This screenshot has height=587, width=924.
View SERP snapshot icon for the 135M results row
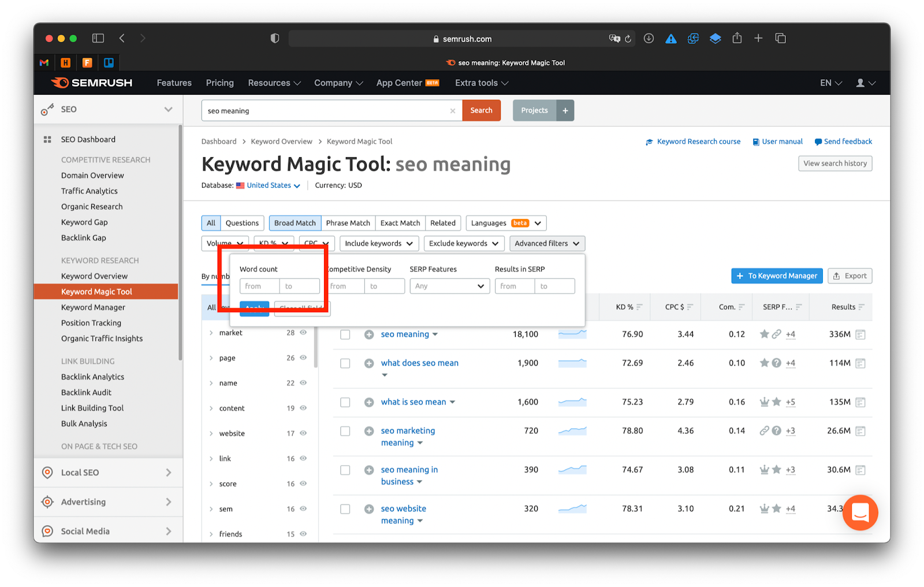(860, 402)
